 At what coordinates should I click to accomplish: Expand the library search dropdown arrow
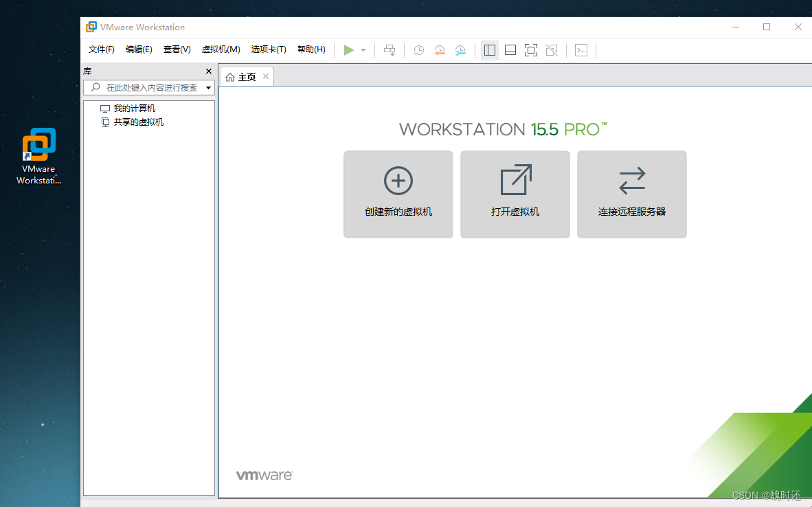pos(208,87)
